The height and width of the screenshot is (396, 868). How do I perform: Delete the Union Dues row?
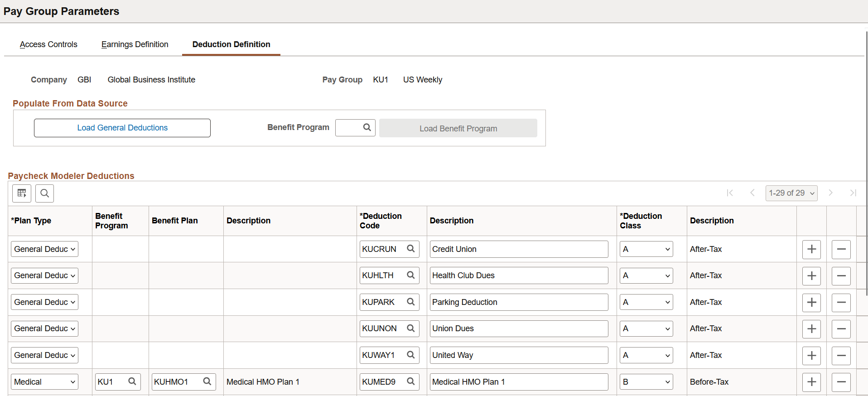point(841,328)
